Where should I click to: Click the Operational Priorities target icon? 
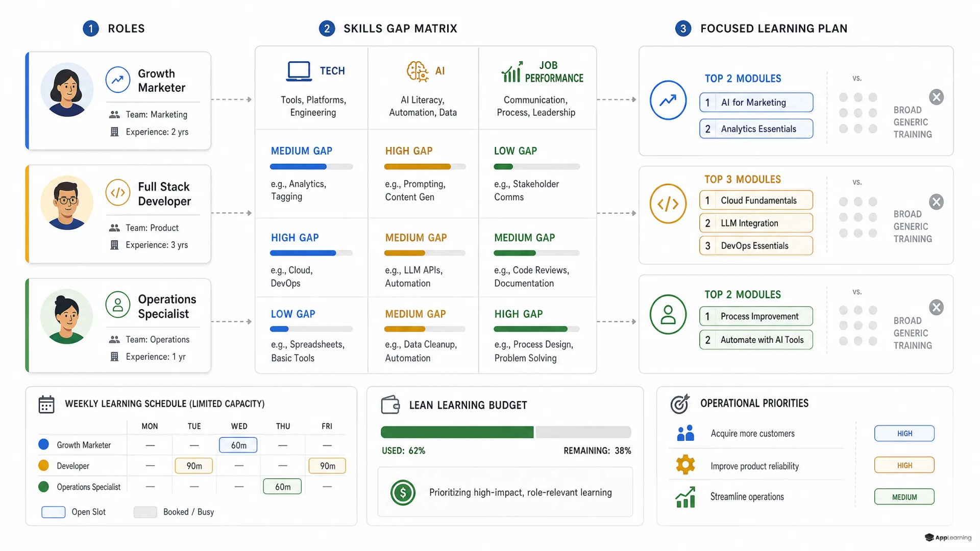pos(680,404)
